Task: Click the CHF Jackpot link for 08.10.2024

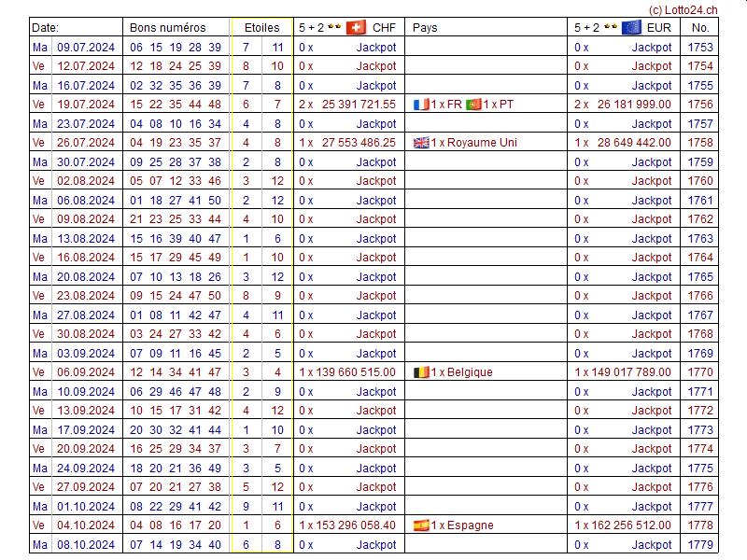Action: tap(375, 545)
